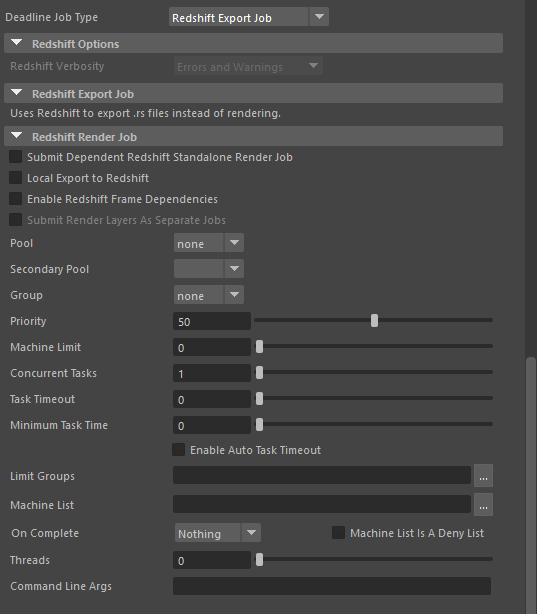Open the Redshift Verbosity dropdown
The height and width of the screenshot is (614, 537).
pos(248,66)
